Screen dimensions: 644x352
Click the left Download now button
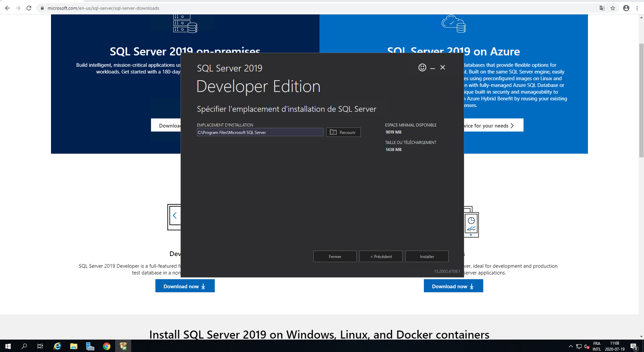(185, 286)
